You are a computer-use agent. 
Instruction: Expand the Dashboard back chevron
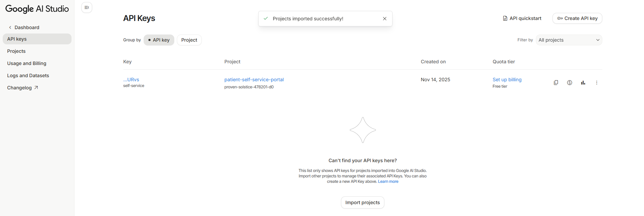click(x=9, y=27)
